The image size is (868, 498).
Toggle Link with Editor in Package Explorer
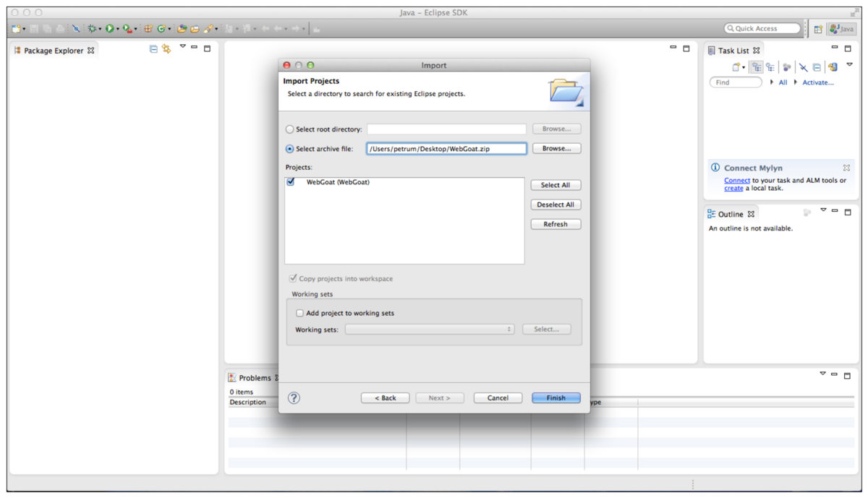(166, 49)
